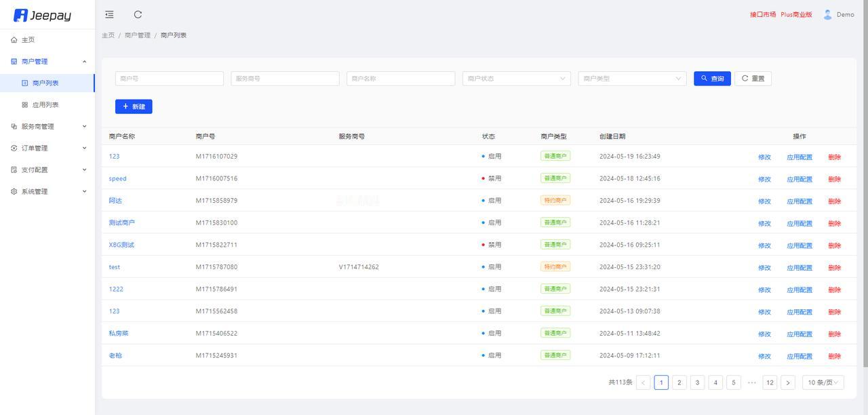Click 删除 for merchant speed
The height and width of the screenshot is (415, 868).
(x=834, y=179)
